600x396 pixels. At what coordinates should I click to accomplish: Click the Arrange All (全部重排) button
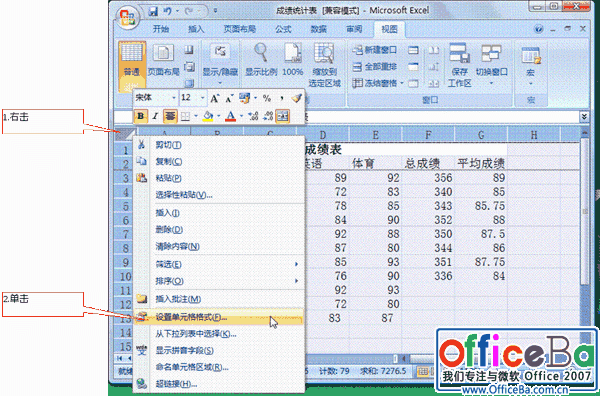(x=375, y=67)
